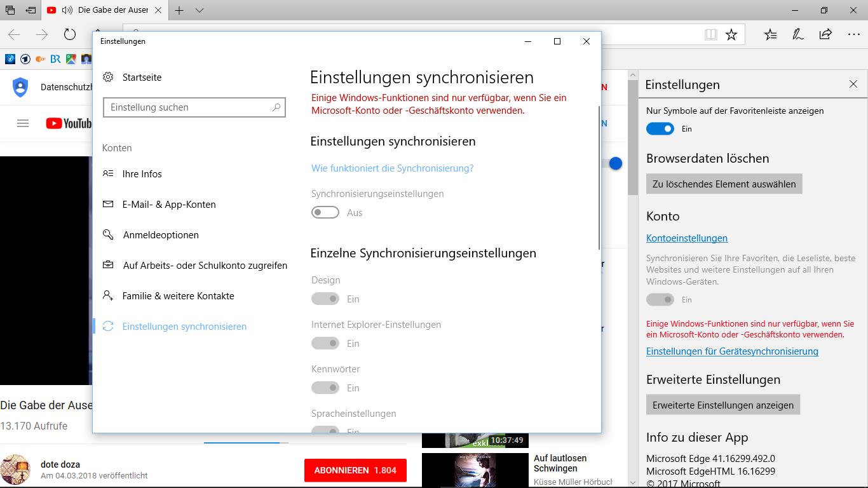The height and width of the screenshot is (488, 868).
Task: Click the Startseite gear icon in Settings
Action: click(x=109, y=77)
